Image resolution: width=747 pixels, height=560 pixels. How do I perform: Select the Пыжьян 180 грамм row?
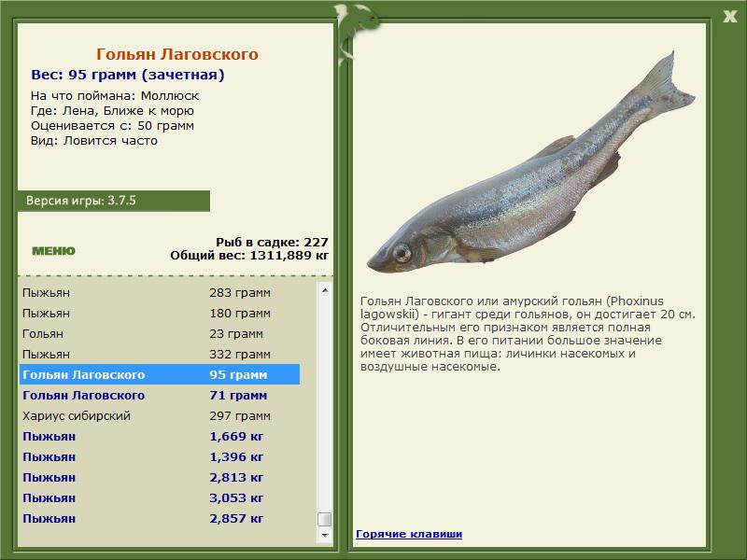point(160,313)
